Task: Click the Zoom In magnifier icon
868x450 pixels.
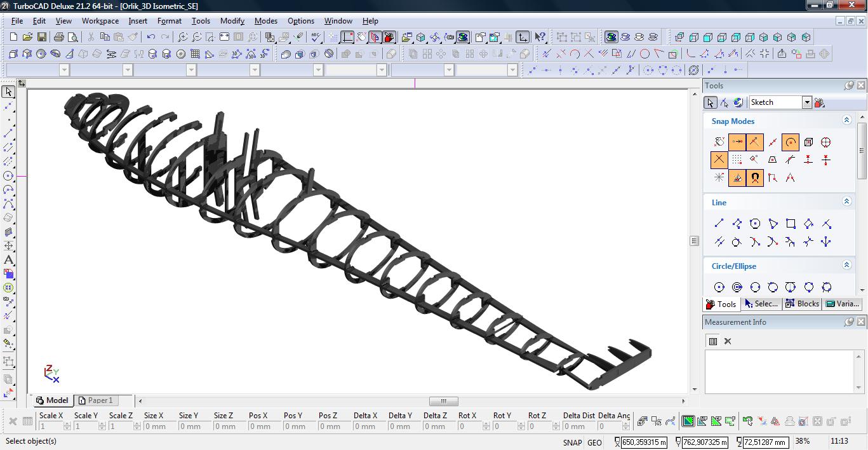Action: 182,37
